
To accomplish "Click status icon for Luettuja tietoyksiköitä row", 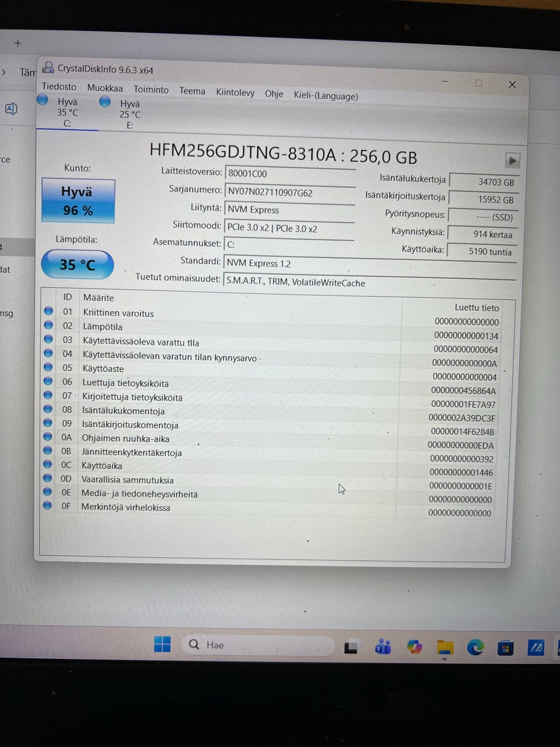I will [x=48, y=381].
